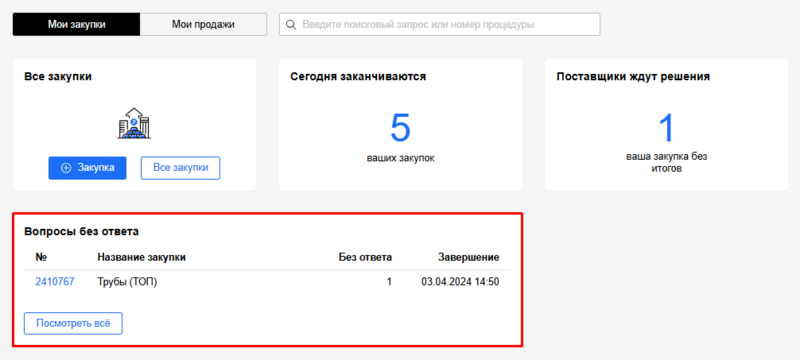Image resolution: width=800 pixels, height=360 pixels.
Task: Open procedure number 2410767
Action: pyautogui.click(x=55, y=281)
